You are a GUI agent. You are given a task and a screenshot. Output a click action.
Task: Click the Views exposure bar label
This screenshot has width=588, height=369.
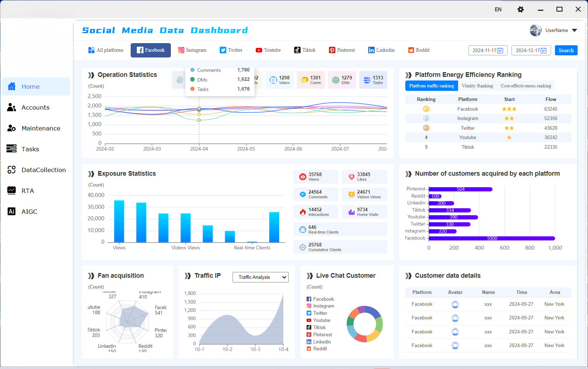(119, 248)
